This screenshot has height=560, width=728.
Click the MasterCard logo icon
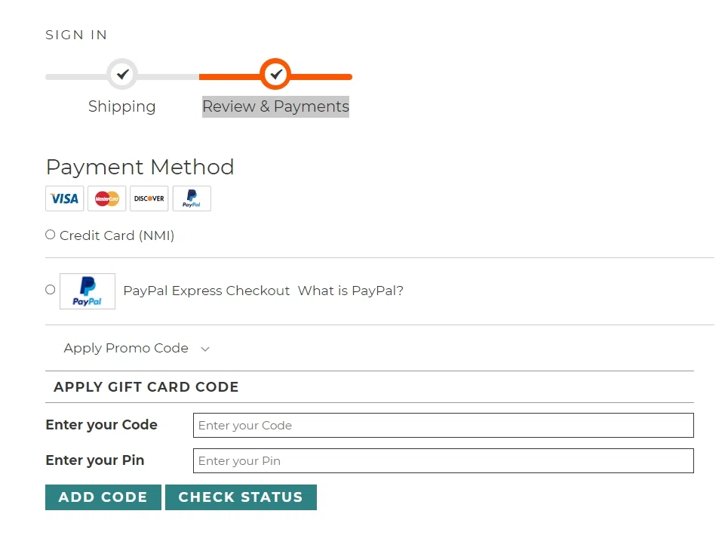click(107, 198)
